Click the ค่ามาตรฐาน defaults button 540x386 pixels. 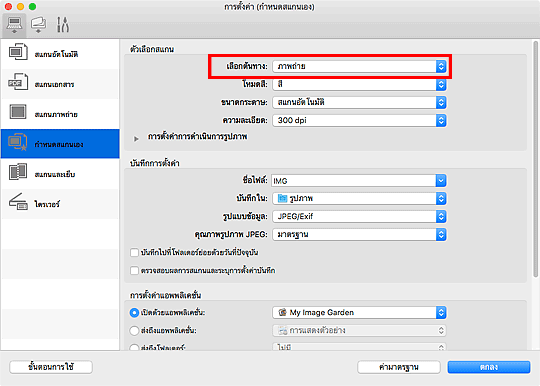pyautogui.click(x=399, y=367)
